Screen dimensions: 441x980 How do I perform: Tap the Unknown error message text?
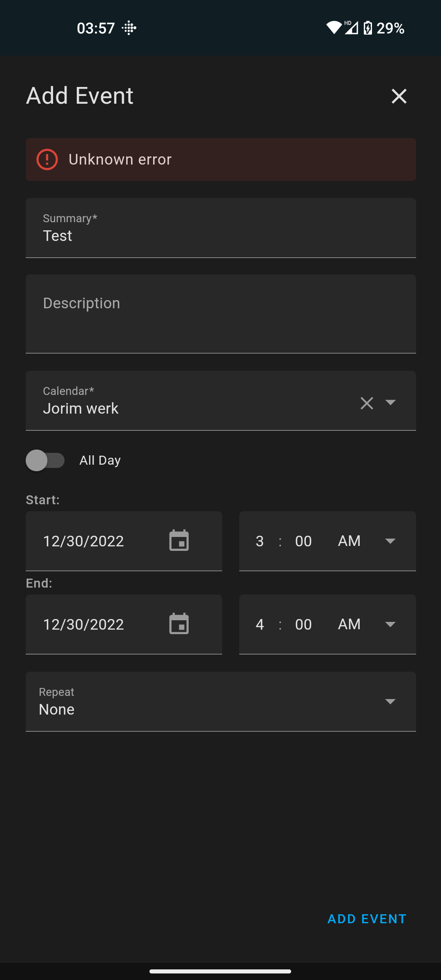click(x=120, y=159)
